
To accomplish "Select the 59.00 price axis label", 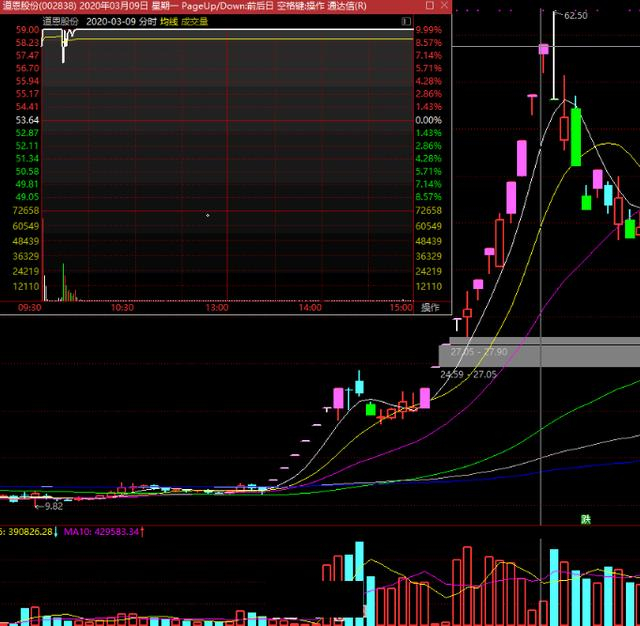I will click(27, 30).
